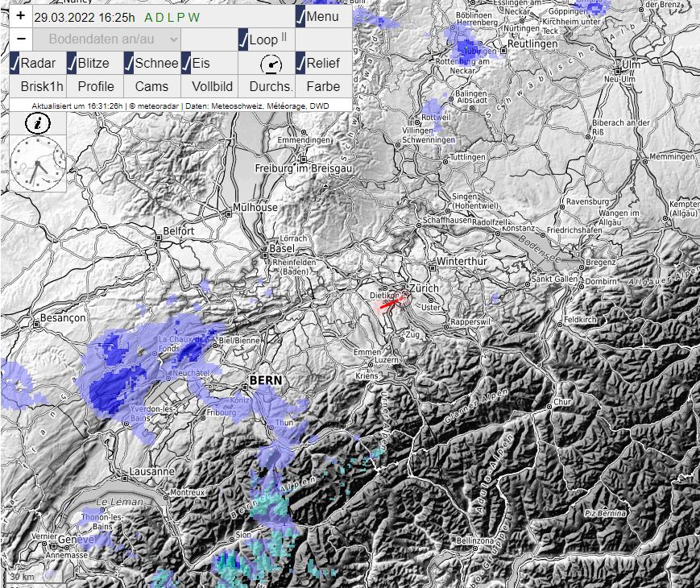The image size is (700, 588).
Task: Click the Tuttlingen label
Action: [x=467, y=157]
